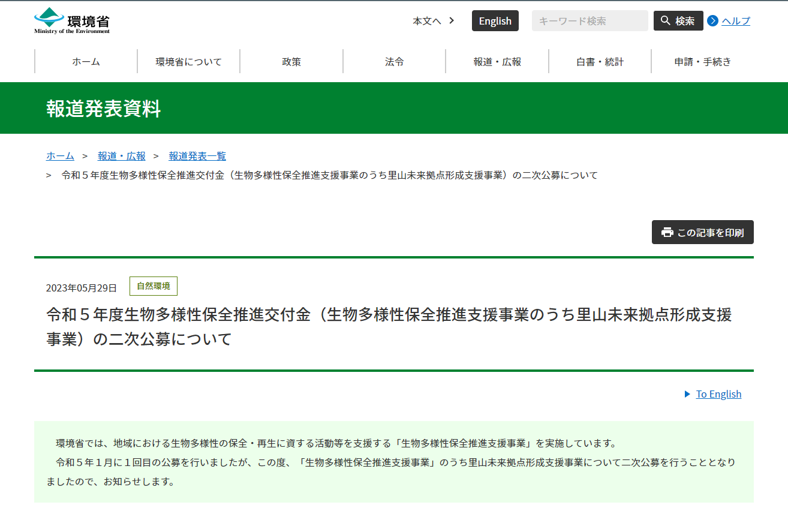Click the Ministry of the Environment logo
Screen dimensions: 788x532
(72, 21)
